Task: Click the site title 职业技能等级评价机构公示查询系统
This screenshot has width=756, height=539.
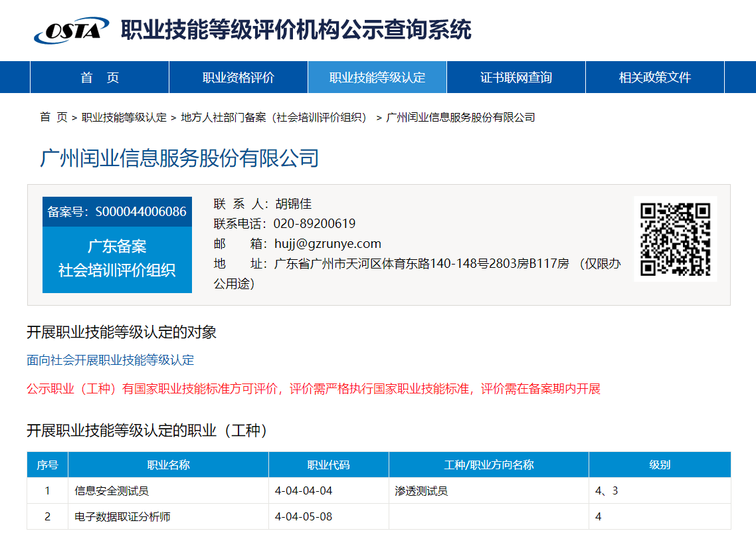Action: coord(296,30)
